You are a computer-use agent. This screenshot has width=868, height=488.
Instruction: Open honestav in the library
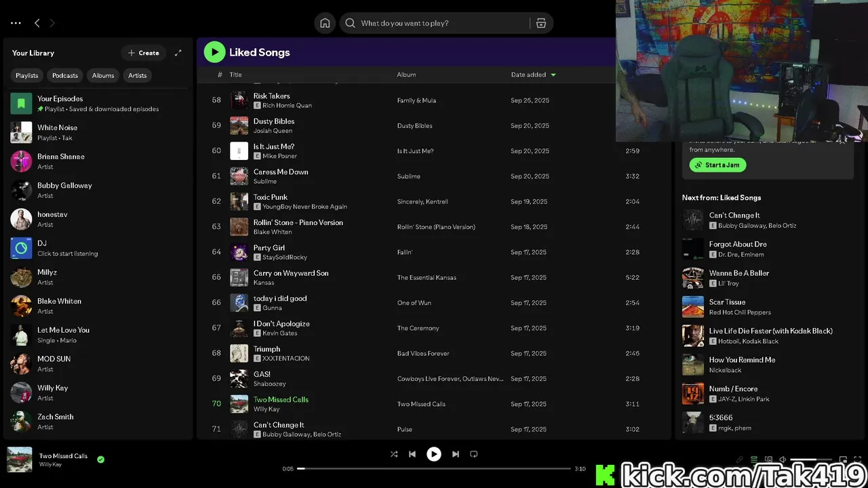98,219
